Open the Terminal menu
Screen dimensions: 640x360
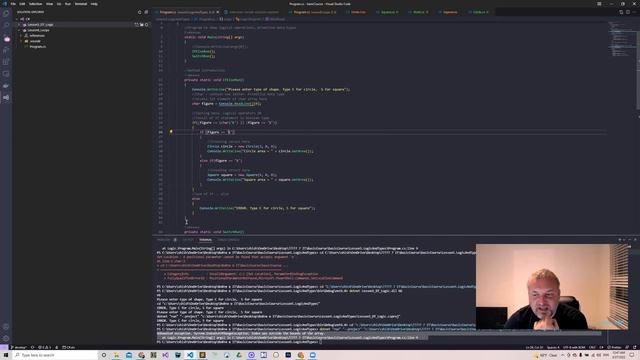[81, 4]
